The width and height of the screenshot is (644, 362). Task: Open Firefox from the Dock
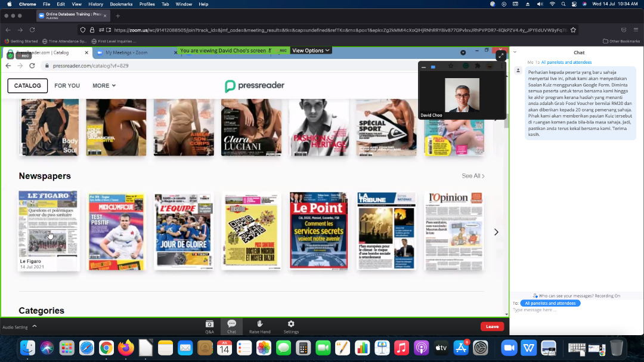pos(126,348)
